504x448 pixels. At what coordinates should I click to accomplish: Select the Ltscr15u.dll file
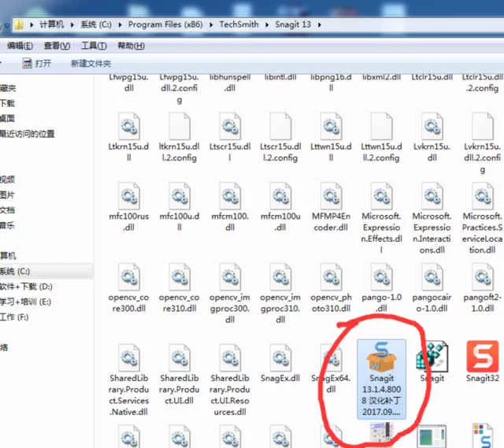click(230, 137)
